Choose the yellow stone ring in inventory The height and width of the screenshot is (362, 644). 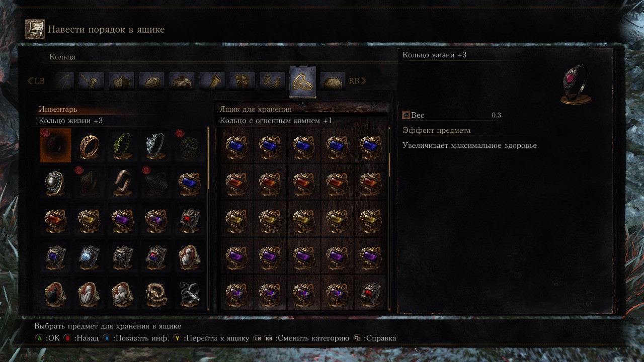click(x=89, y=220)
